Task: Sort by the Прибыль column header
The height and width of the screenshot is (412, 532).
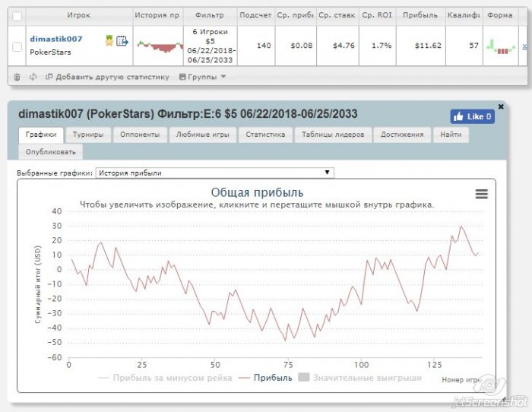Action: pos(420,15)
